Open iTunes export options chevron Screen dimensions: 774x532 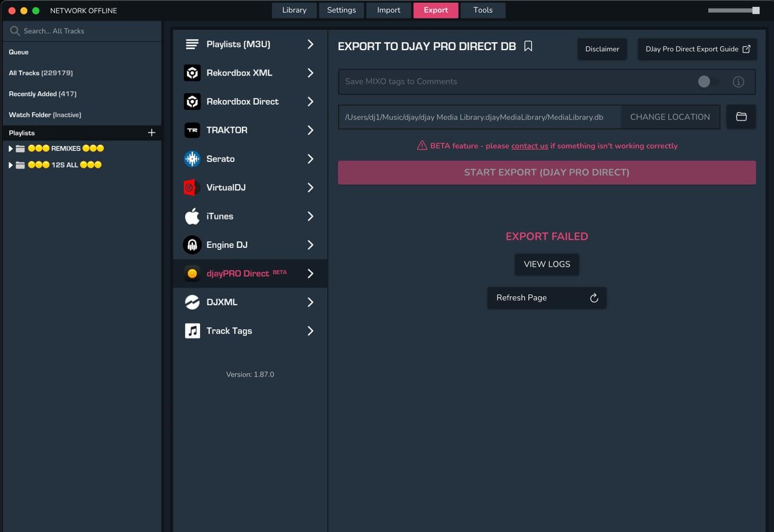pyautogui.click(x=310, y=216)
